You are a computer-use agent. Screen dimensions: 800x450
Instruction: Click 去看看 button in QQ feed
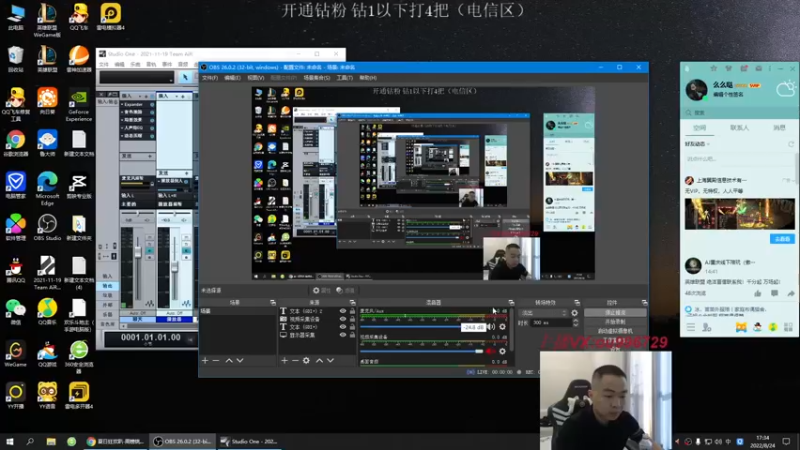[x=782, y=239]
